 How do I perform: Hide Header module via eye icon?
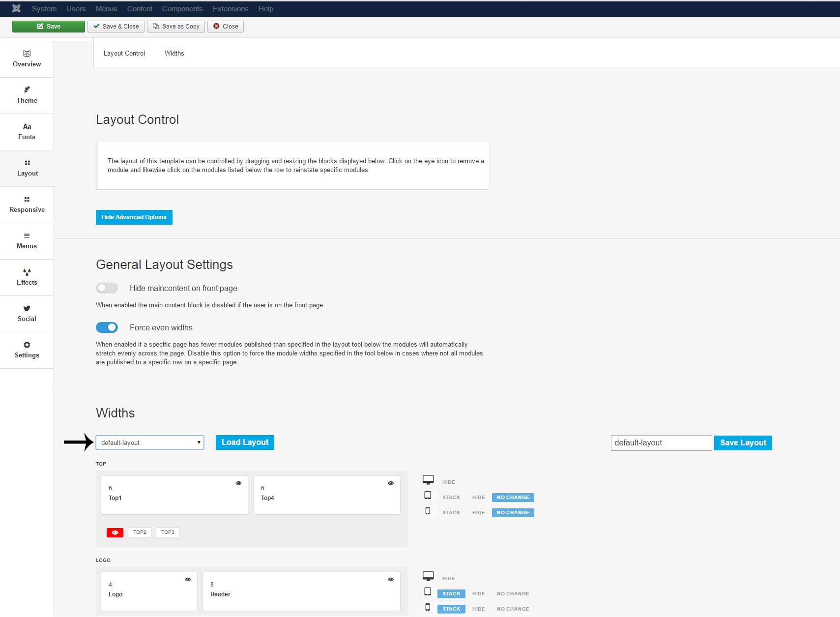(x=391, y=579)
